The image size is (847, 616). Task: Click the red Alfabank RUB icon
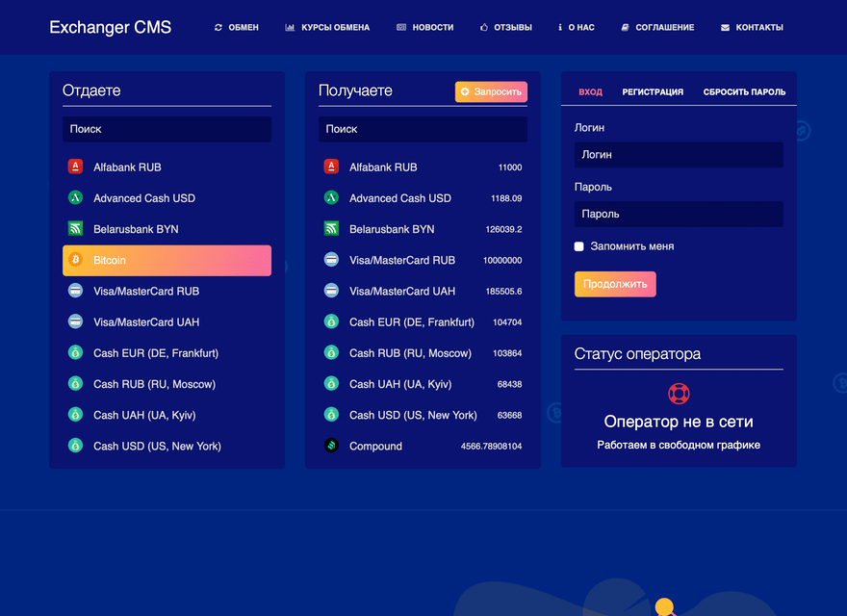[75, 167]
